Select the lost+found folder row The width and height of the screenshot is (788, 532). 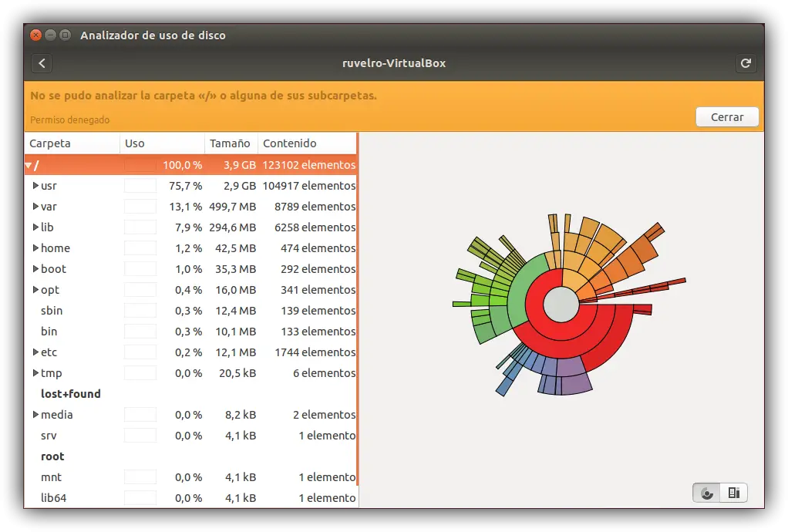[190, 394]
